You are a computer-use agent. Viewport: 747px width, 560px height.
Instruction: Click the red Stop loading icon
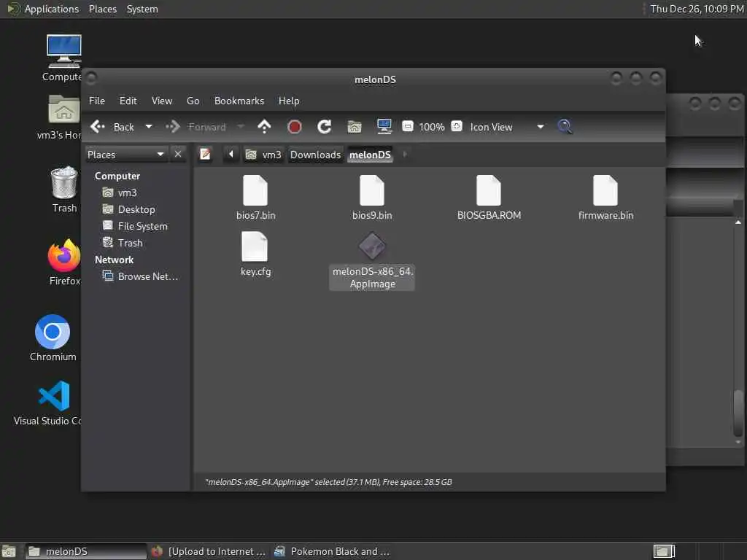(x=295, y=127)
